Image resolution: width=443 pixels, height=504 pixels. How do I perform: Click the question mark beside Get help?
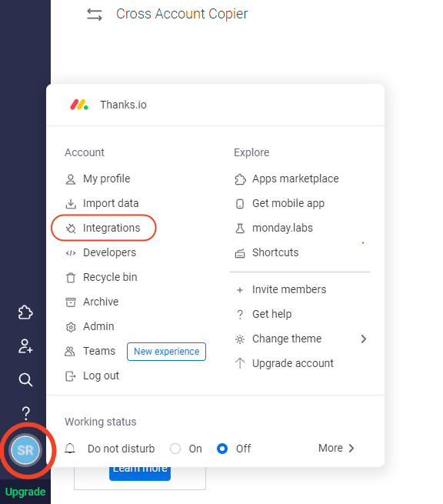(240, 315)
